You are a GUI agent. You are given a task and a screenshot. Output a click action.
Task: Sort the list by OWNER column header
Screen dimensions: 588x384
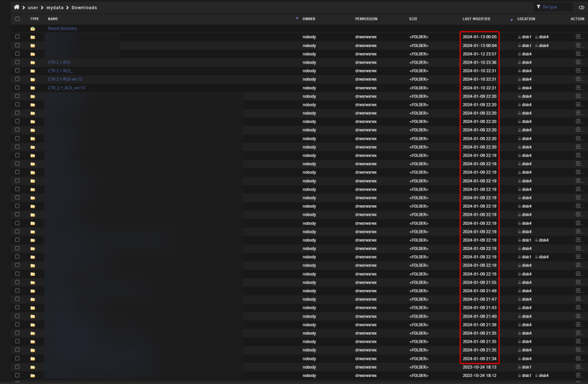(309, 19)
